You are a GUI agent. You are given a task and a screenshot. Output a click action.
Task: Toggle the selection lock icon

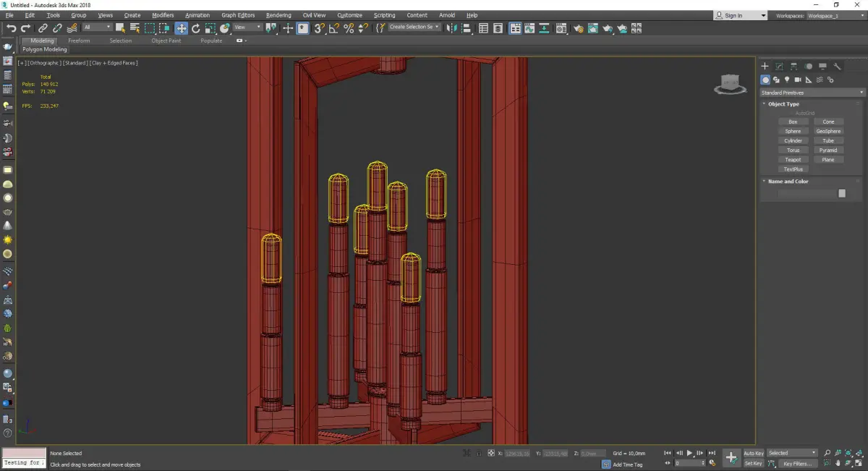478,453
